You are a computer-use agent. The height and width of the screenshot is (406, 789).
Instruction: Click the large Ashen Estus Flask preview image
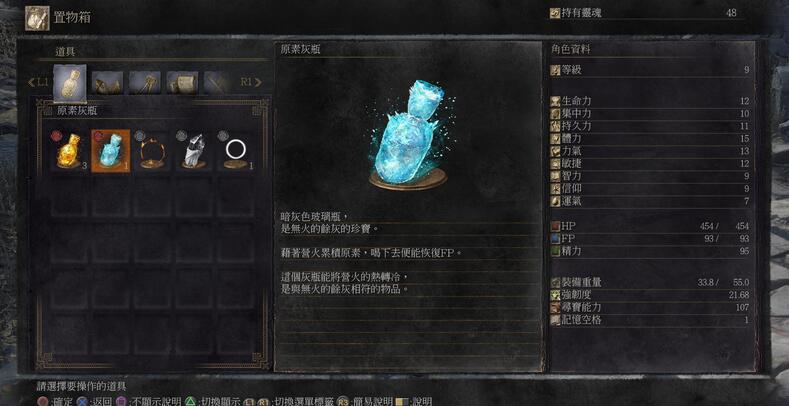pyautogui.click(x=408, y=135)
